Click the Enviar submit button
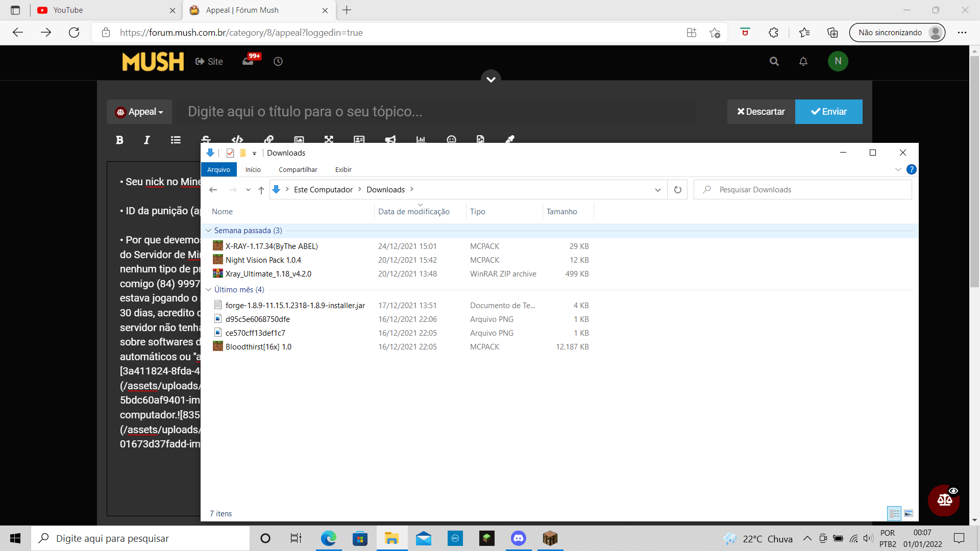The width and height of the screenshot is (980, 551). click(x=829, y=112)
